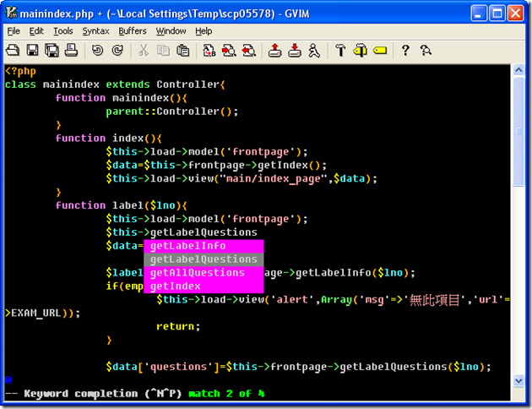Click the Open file toolbar icon
The width and height of the screenshot is (532, 409).
pos(13,51)
